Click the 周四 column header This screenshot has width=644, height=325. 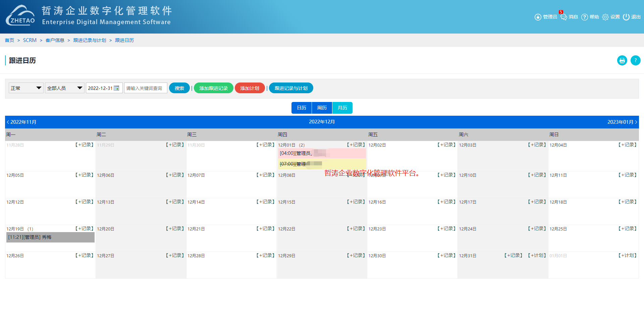tap(282, 134)
